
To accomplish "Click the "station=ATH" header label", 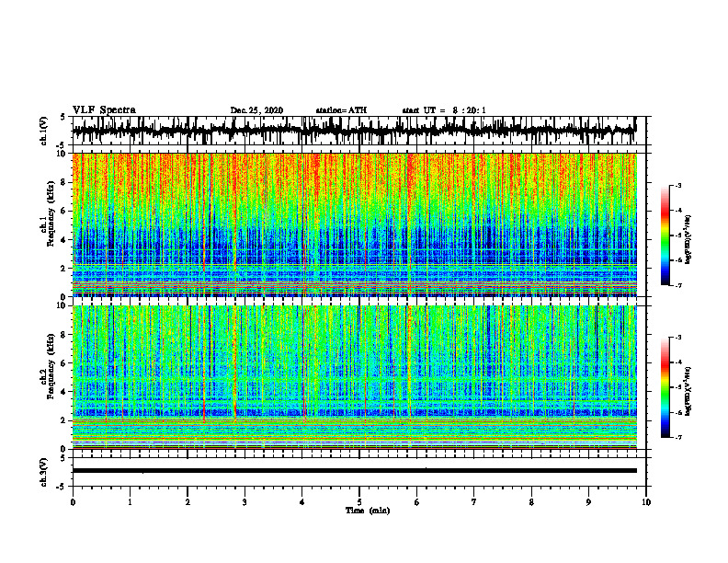I will [341, 110].
